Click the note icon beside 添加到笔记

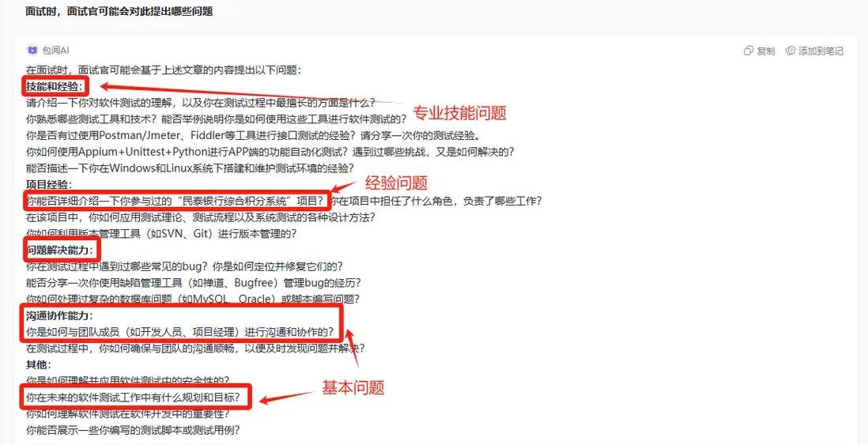click(x=791, y=51)
